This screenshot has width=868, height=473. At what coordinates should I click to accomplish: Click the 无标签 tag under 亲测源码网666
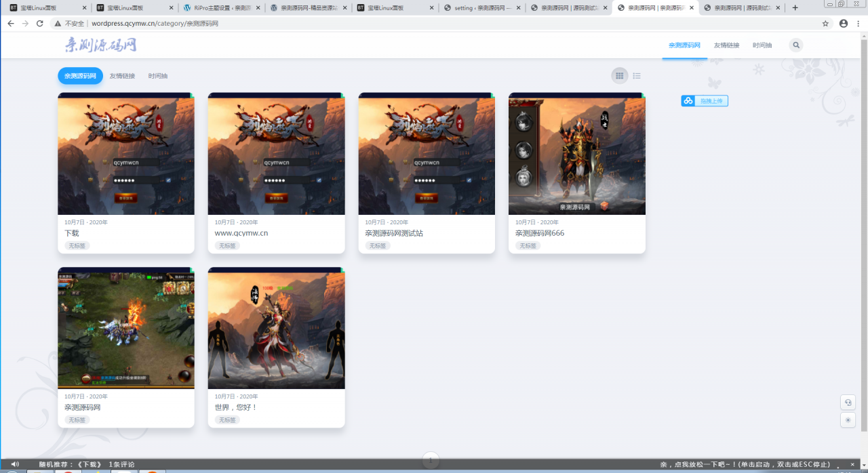point(528,246)
